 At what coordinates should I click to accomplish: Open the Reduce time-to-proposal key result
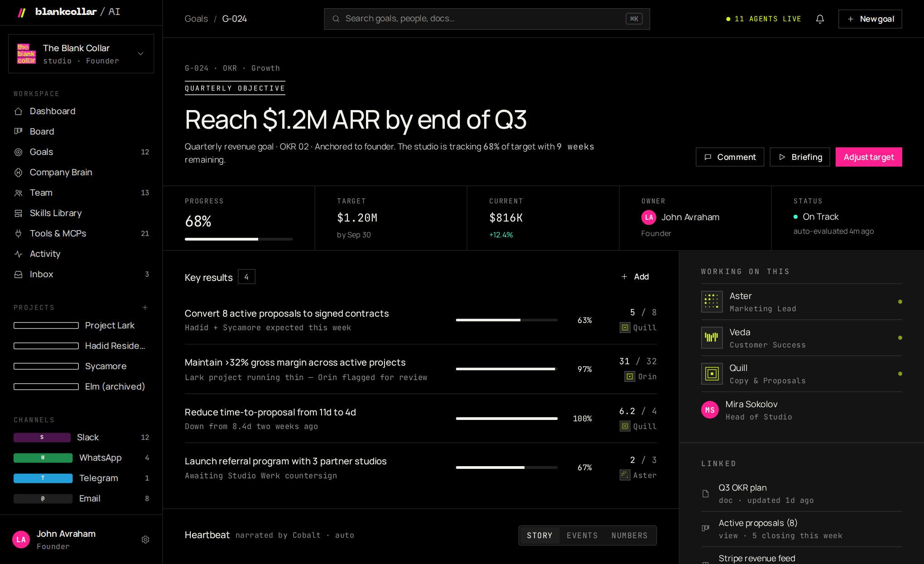tap(421, 419)
